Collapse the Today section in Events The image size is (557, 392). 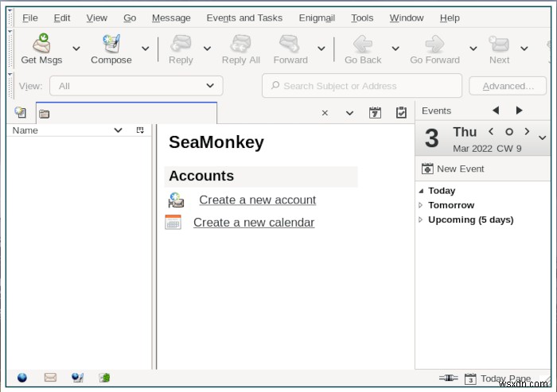[421, 191]
